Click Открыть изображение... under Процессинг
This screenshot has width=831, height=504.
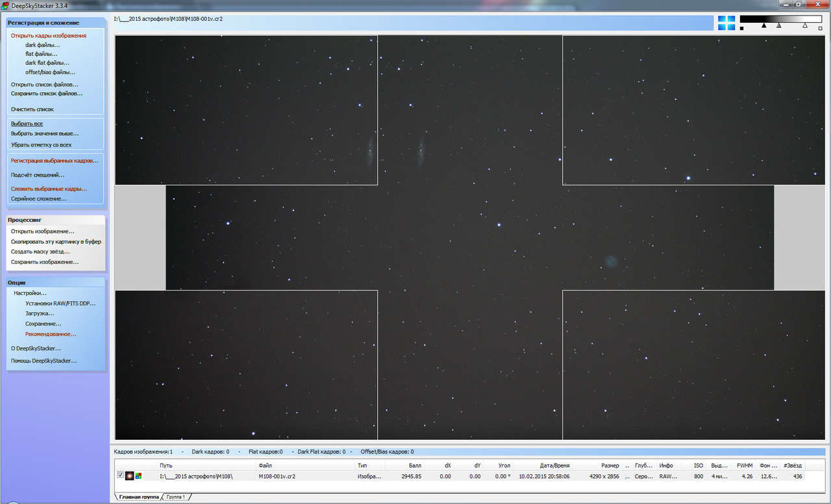click(x=43, y=231)
